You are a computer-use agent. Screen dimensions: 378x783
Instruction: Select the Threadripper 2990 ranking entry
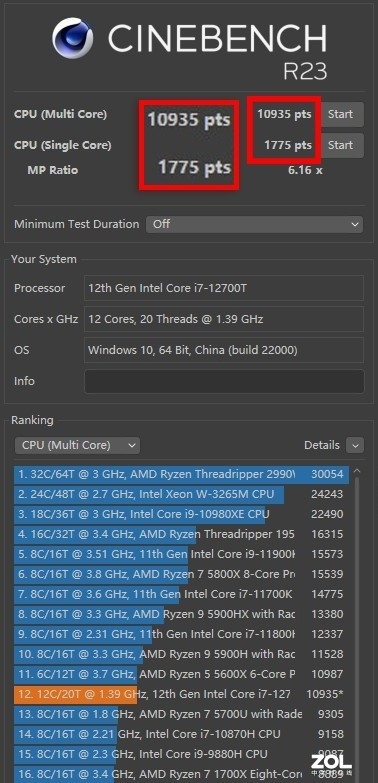click(x=181, y=474)
